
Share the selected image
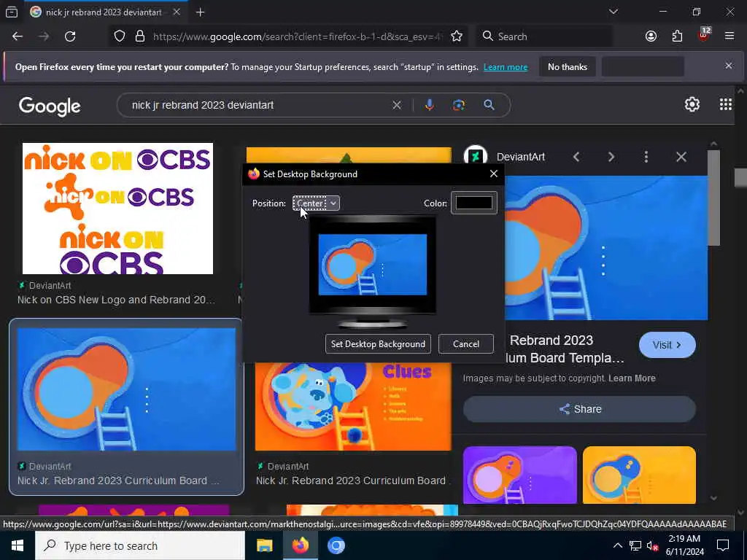pos(579,409)
